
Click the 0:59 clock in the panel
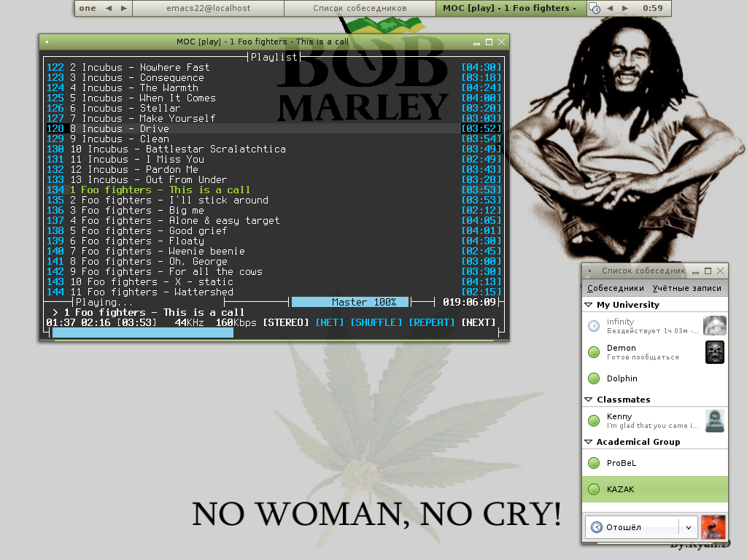tap(653, 8)
